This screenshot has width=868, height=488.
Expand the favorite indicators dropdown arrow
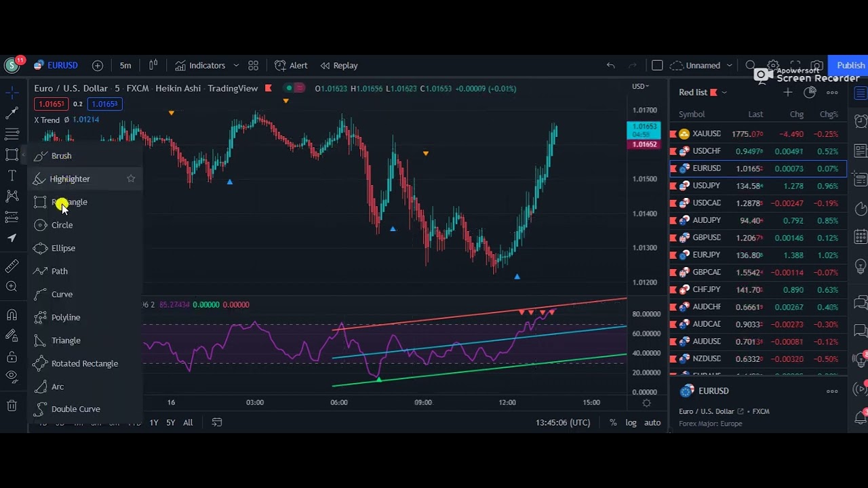236,66
